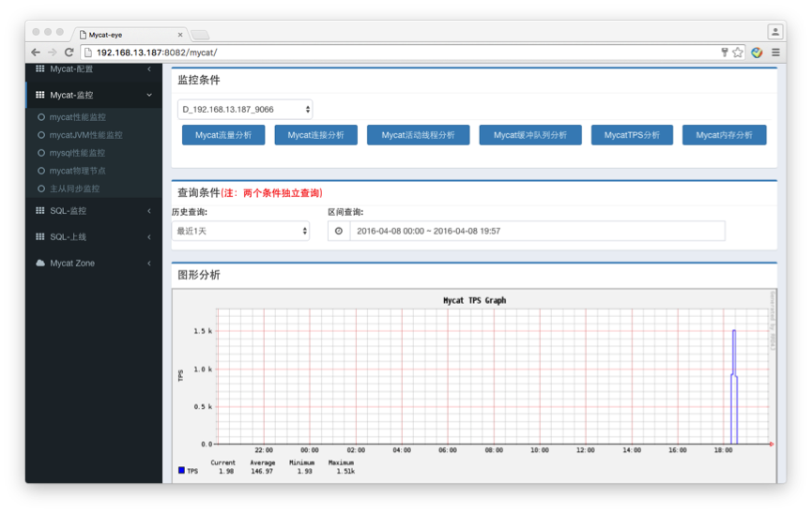Reload the page with the browser refresh icon
The width and height of the screenshot is (812, 514).
point(69,53)
